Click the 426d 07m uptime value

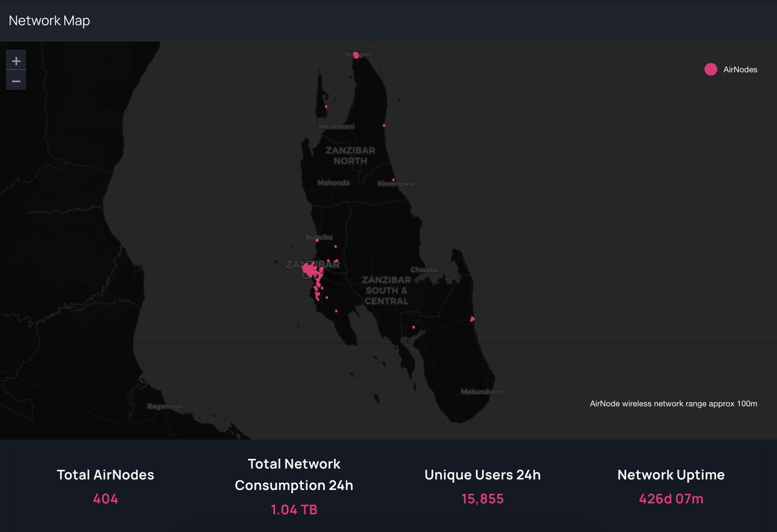tap(671, 499)
